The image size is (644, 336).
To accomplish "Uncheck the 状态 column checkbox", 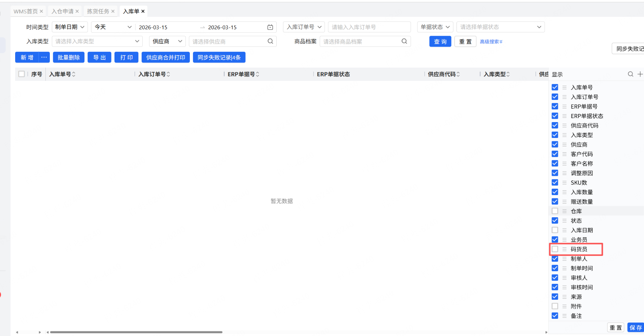I will [555, 221].
